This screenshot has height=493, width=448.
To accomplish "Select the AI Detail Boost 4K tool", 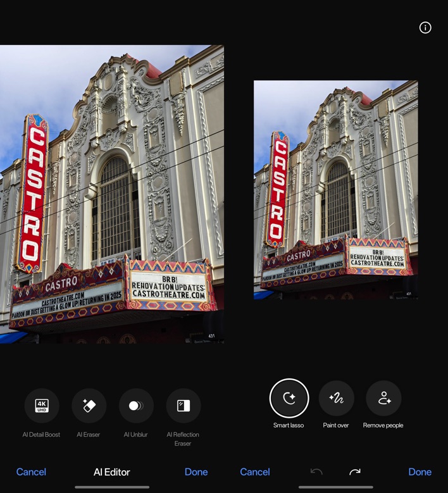I will (42, 406).
